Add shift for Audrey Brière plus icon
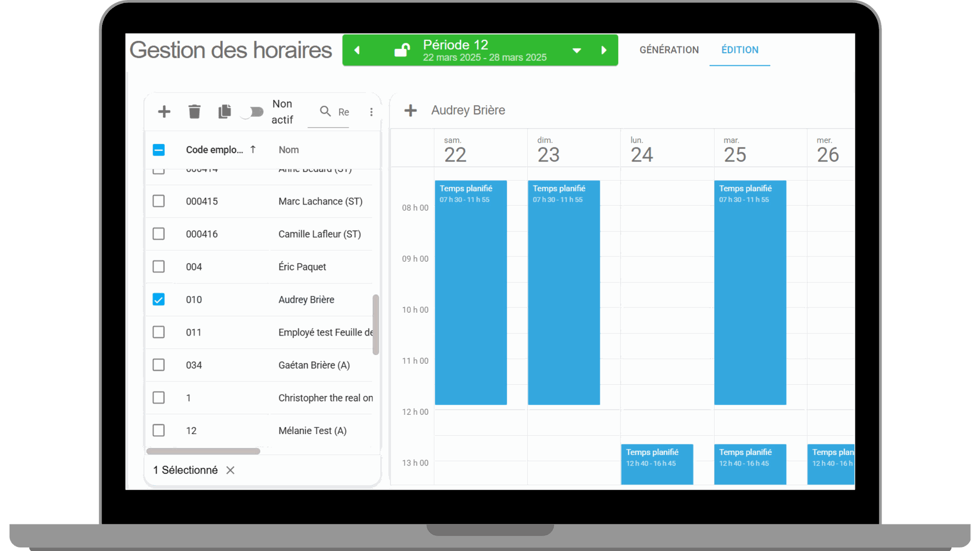 point(410,110)
